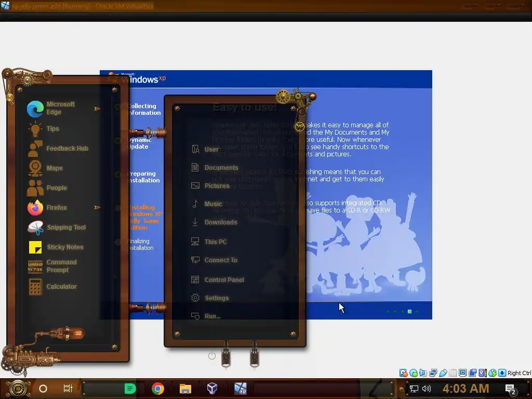Click the steampunk Start button

coord(17,389)
